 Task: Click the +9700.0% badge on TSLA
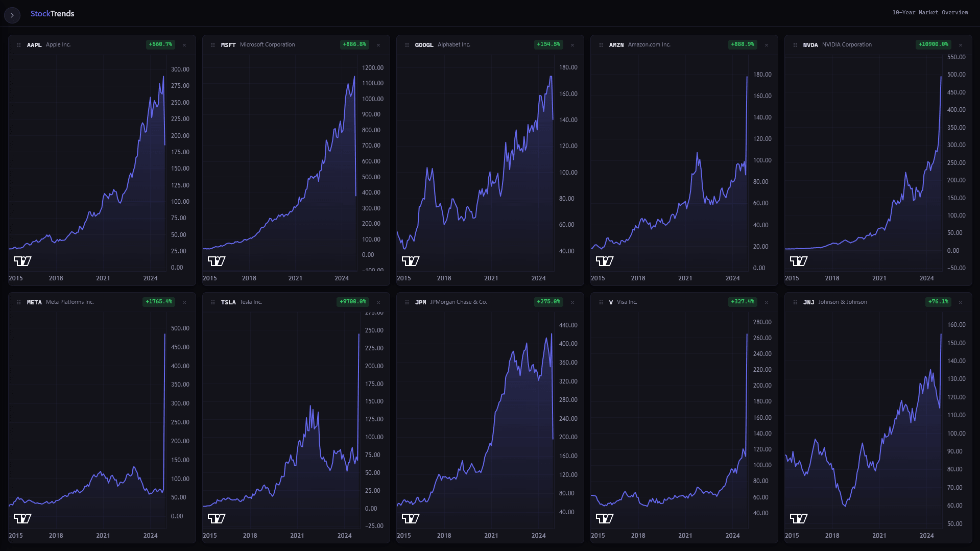[353, 302]
